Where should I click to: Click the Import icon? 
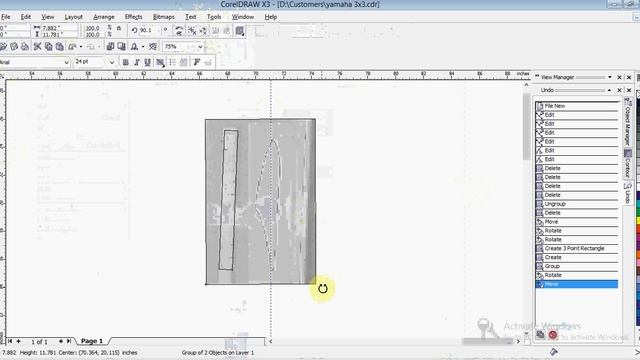pos(110,47)
